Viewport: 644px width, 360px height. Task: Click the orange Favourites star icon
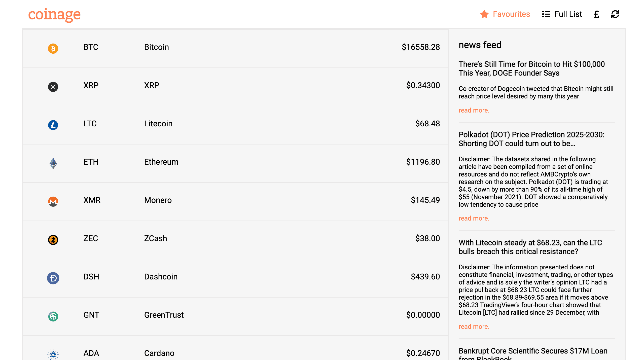[484, 14]
